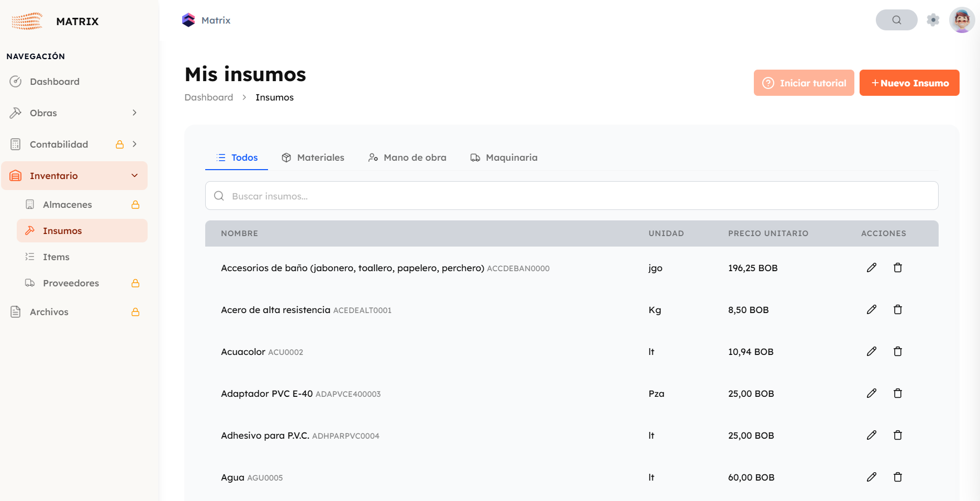Click the user avatar in the header
980x501 pixels.
pyautogui.click(x=962, y=20)
